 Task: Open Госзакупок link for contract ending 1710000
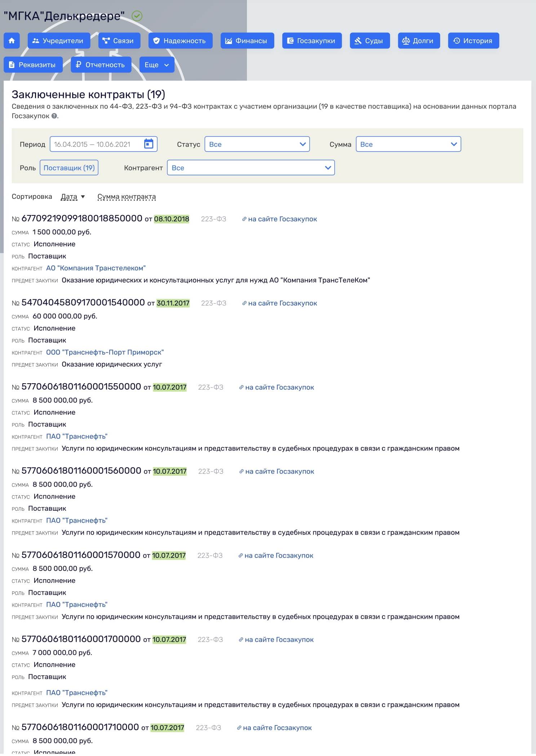click(x=274, y=728)
